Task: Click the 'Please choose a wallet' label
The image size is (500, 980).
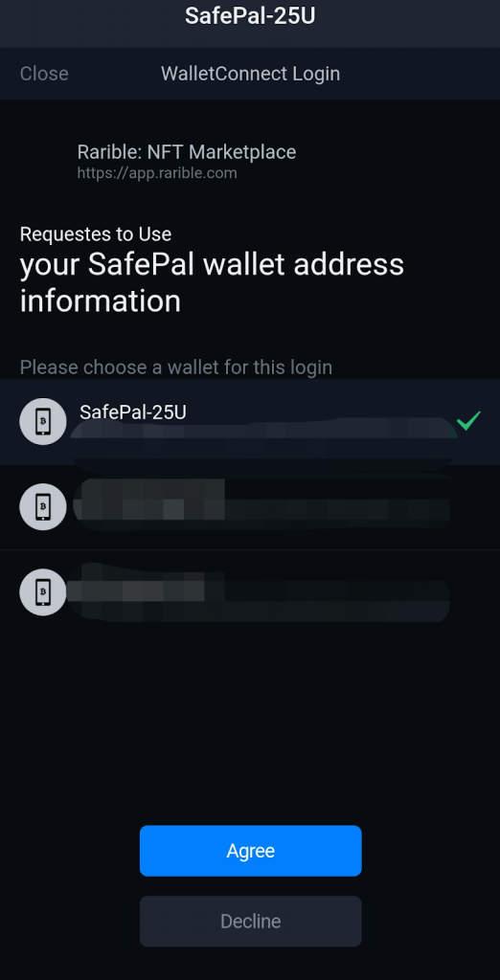Action: [176, 367]
